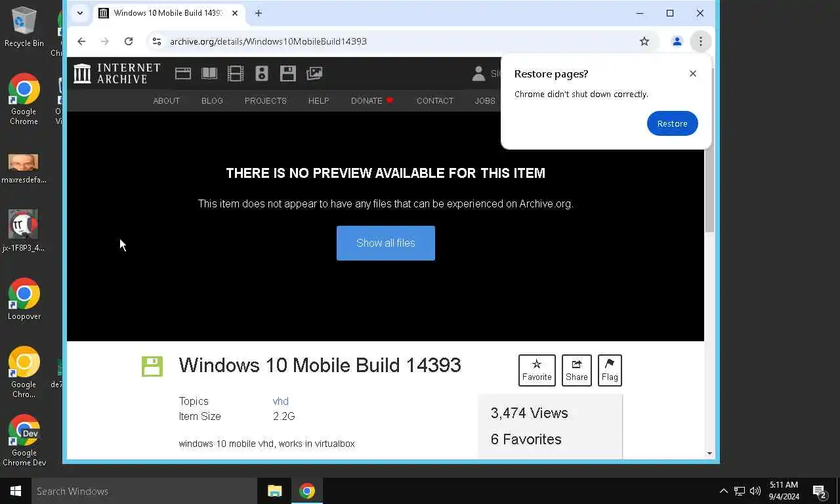The width and height of the screenshot is (840, 504).
Task: Open the Audio speaker icon in header
Action: (262, 73)
